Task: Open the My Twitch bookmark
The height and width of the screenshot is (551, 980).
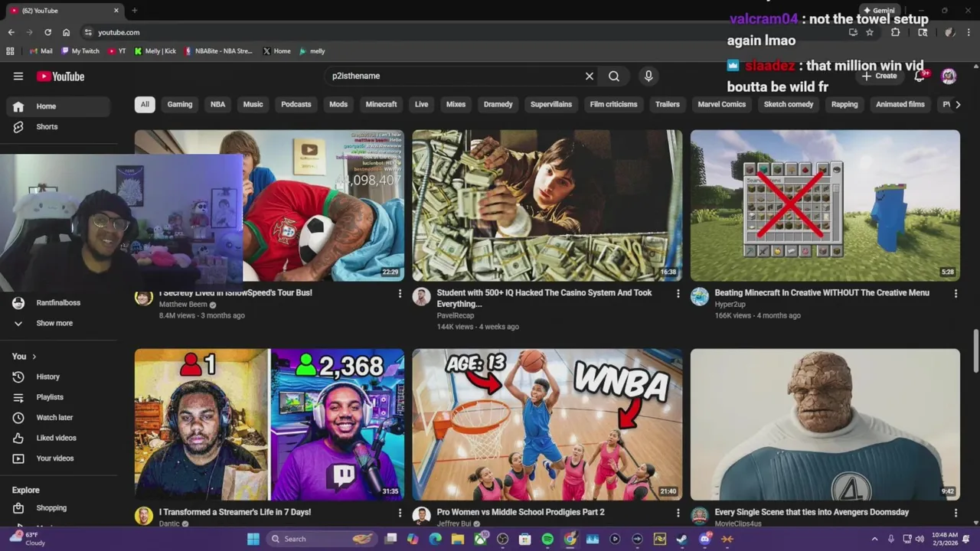Action: [x=80, y=51]
